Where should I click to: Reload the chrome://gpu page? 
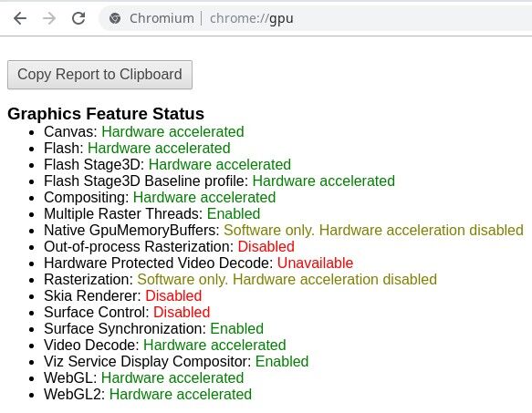[x=78, y=18]
